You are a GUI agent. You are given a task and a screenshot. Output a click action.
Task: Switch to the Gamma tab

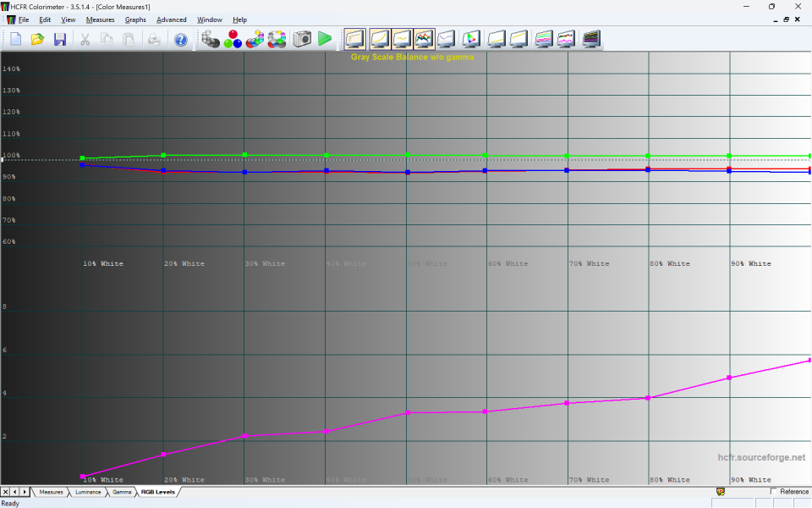pos(122,492)
